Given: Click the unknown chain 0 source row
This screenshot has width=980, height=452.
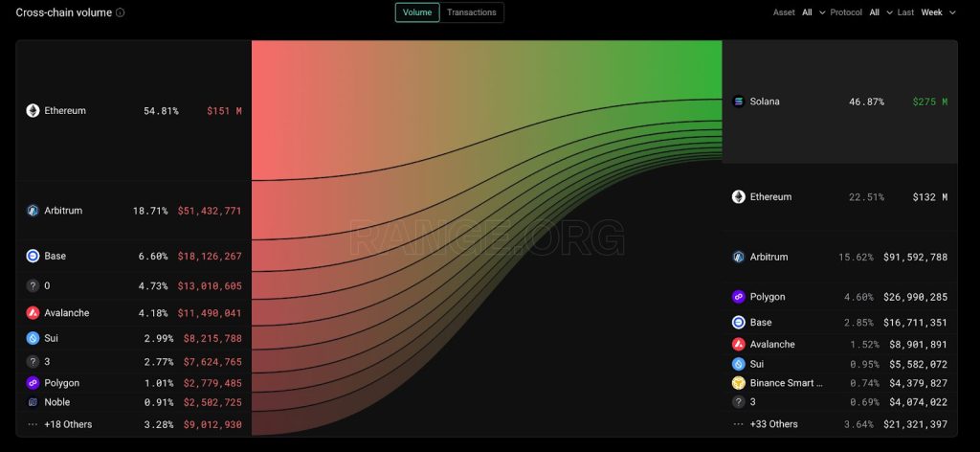Looking at the screenshot, I should [x=134, y=285].
